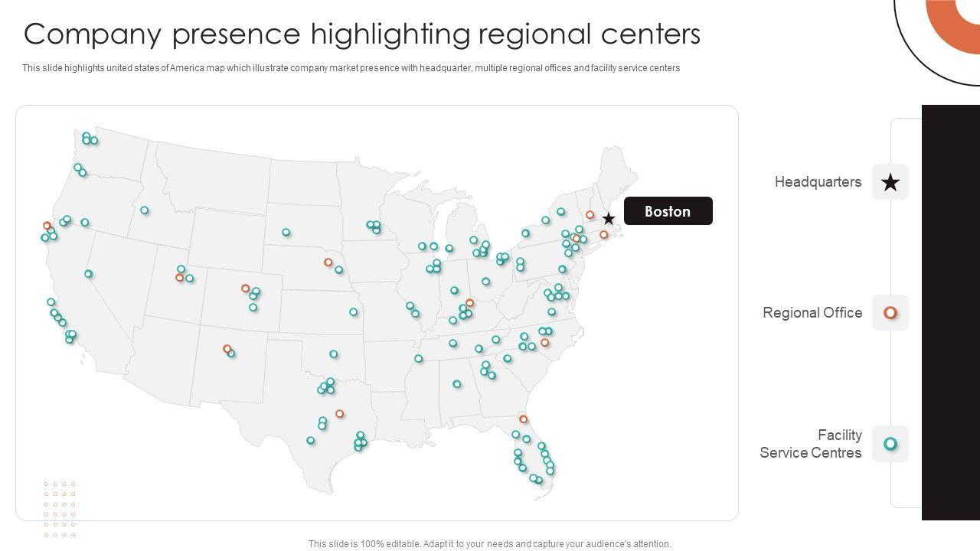Click the orange dotted grid decoration

pyautogui.click(x=60, y=509)
